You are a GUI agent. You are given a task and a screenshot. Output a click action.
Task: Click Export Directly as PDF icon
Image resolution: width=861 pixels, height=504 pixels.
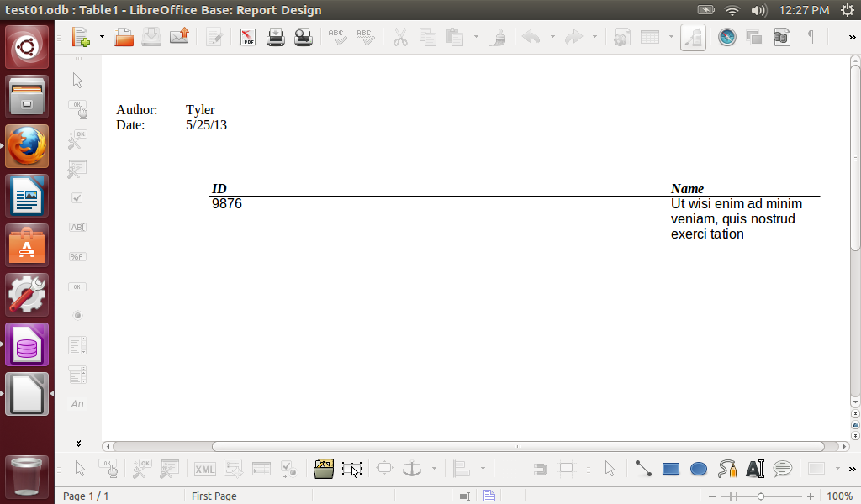click(249, 37)
